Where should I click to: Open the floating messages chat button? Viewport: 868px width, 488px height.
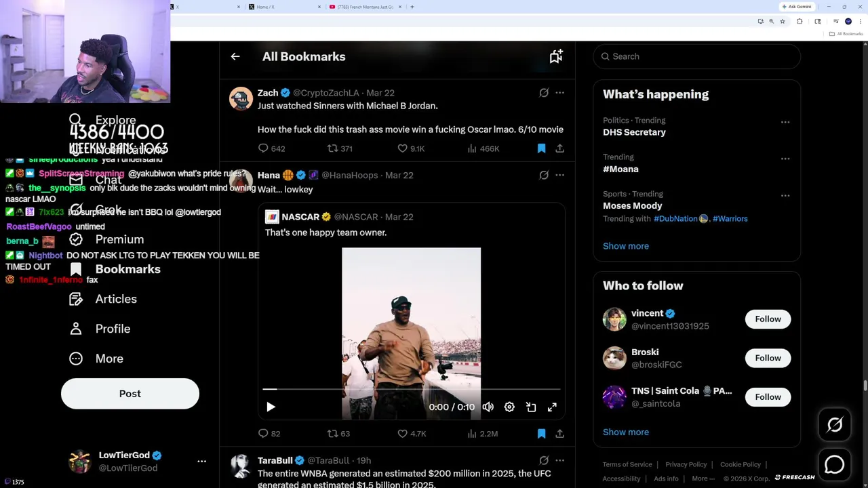(835, 464)
